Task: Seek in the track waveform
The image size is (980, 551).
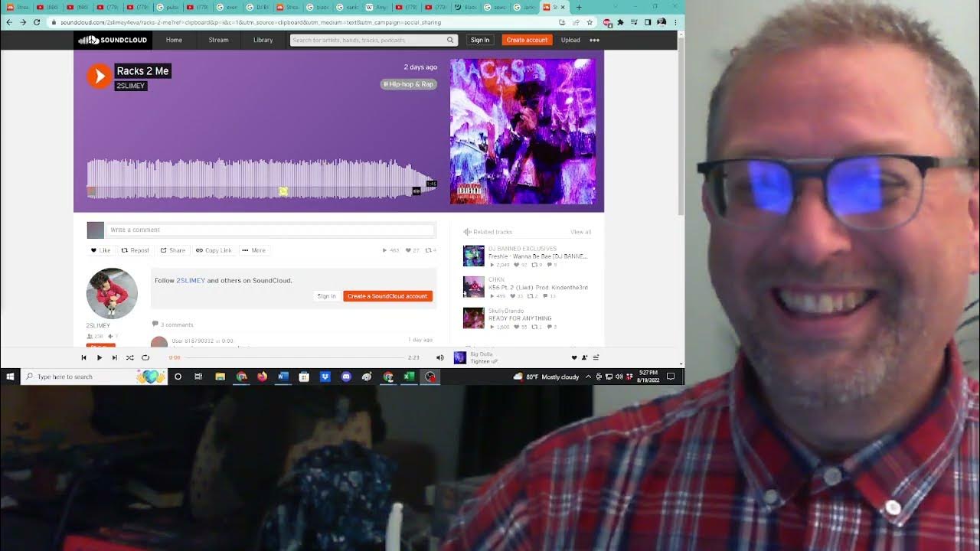Action: (x=262, y=178)
